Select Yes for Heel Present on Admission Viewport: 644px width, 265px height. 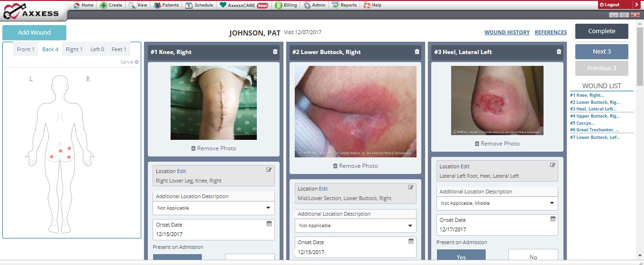pos(461,257)
